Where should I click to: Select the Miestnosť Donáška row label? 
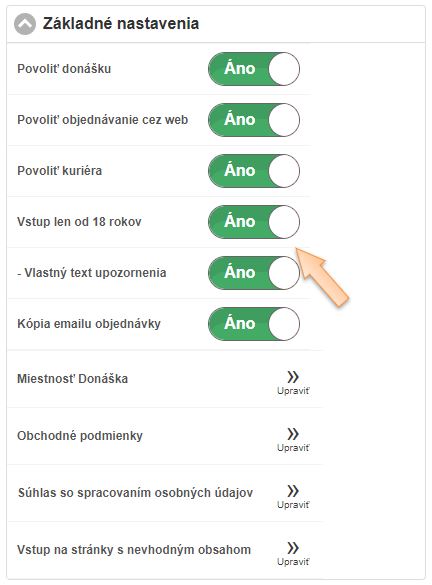(x=72, y=379)
